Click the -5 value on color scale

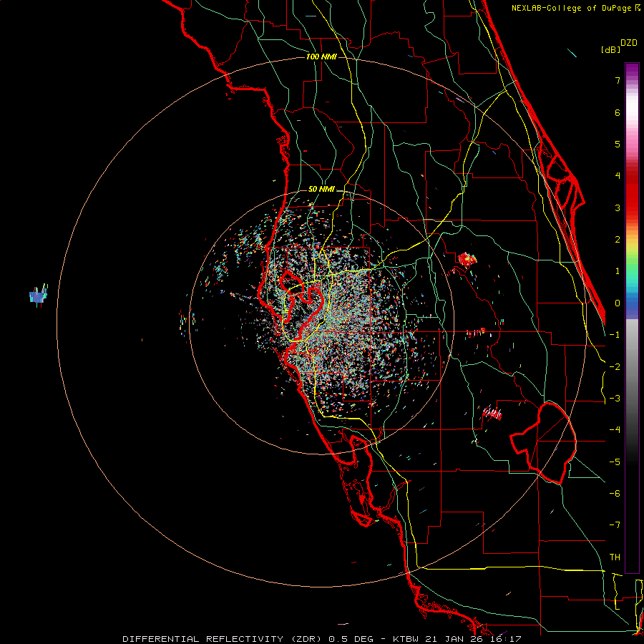pos(615,462)
